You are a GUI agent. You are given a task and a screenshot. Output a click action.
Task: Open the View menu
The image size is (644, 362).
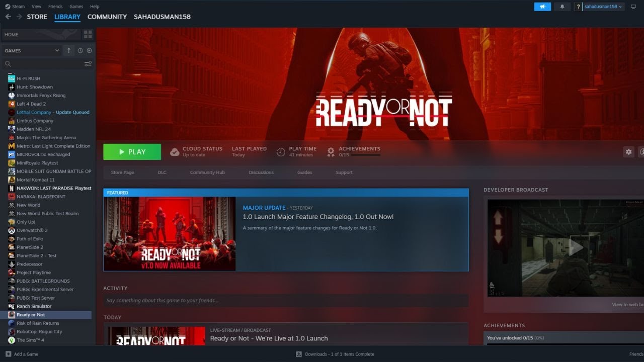pyautogui.click(x=36, y=7)
